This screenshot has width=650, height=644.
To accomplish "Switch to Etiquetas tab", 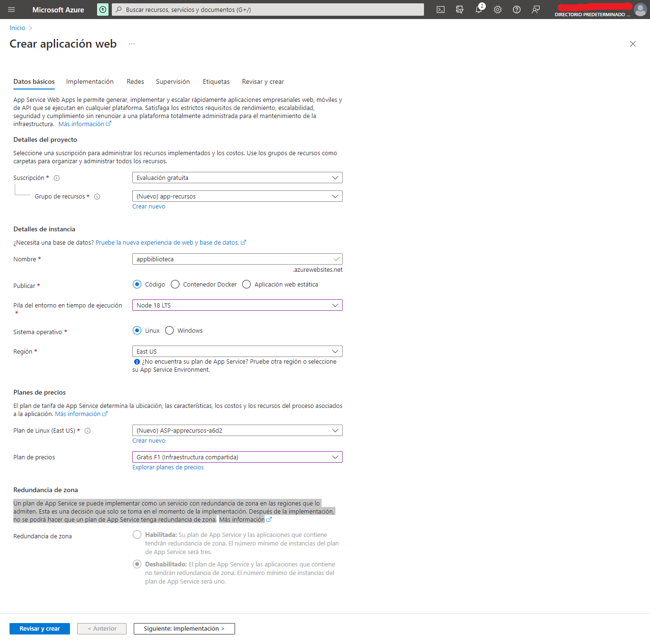I will click(216, 82).
